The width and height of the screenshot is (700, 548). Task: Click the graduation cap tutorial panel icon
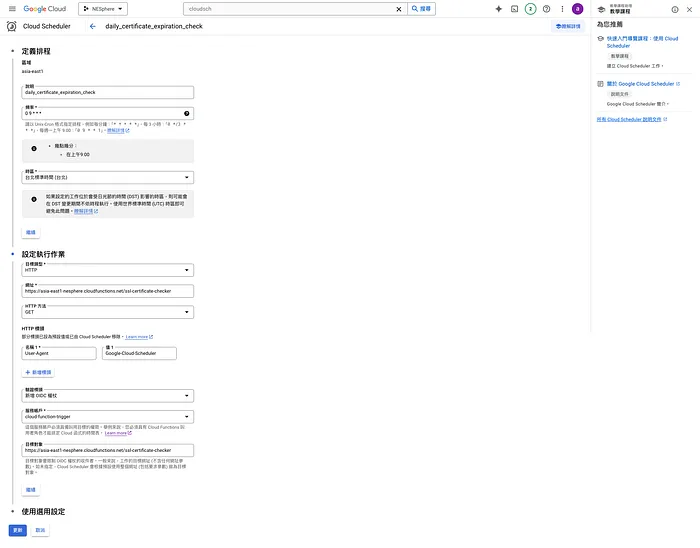601,9
